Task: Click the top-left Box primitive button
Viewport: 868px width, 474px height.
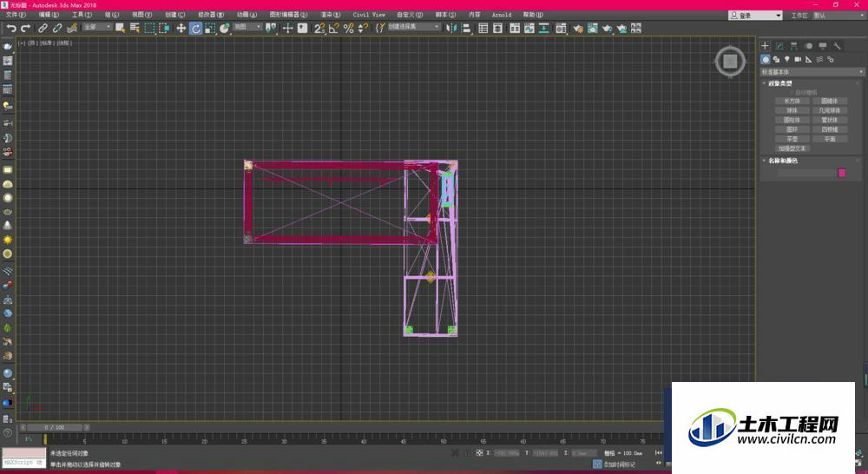Action: coord(792,101)
